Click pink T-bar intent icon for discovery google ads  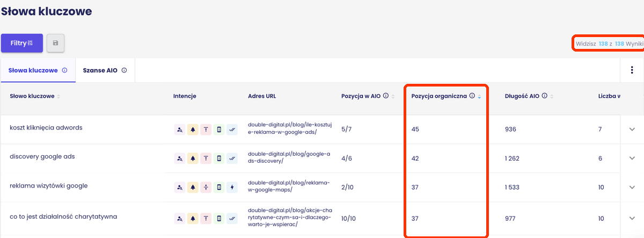[206, 158]
